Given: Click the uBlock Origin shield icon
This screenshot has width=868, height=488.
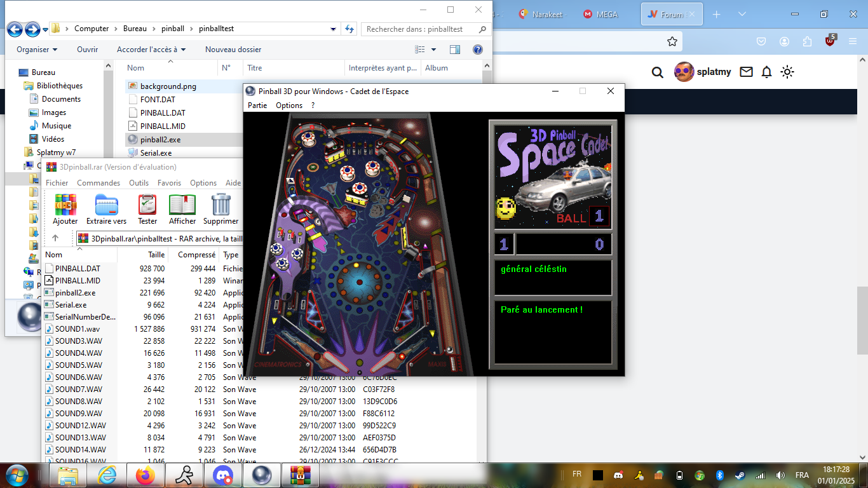Looking at the screenshot, I should click(831, 41).
